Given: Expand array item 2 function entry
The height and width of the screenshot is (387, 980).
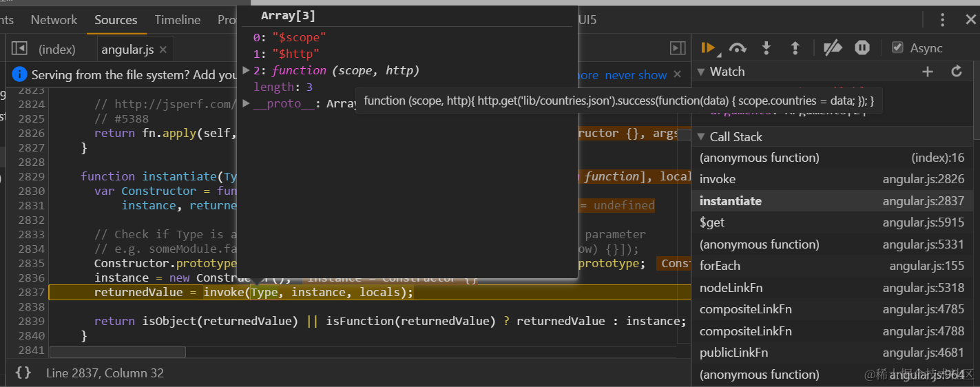Looking at the screenshot, I should coord(247,70).
